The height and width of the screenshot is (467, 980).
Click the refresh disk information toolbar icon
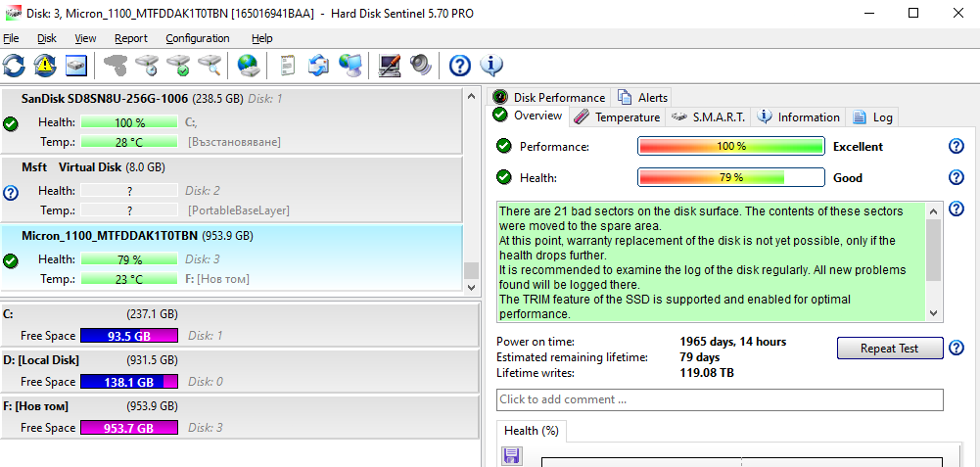tap(15, 66)
